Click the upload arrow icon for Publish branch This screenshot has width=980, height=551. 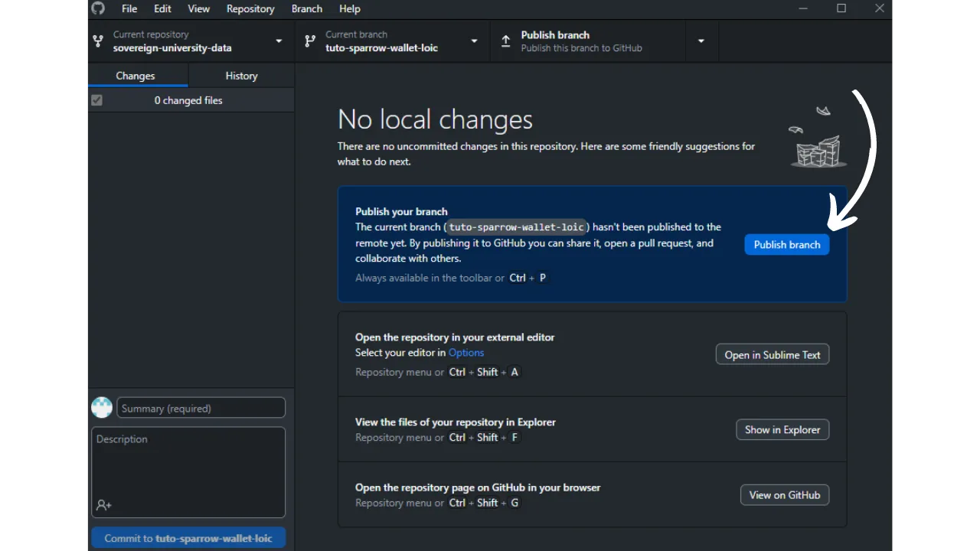pos(505,41)
